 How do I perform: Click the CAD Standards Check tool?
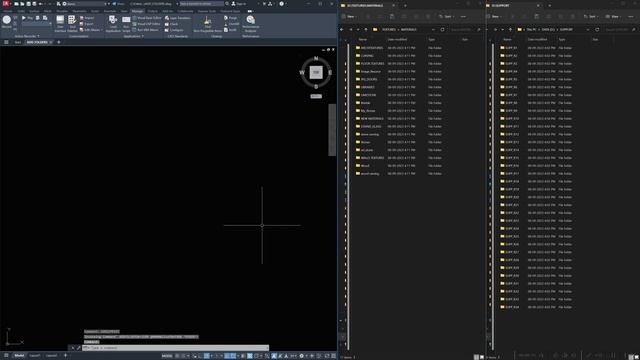pos(171,24)
